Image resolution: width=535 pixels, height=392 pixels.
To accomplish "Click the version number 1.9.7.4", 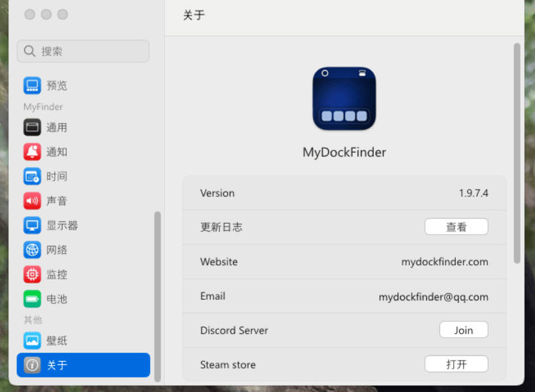I will pyautogui.click(x=473, y=193).
